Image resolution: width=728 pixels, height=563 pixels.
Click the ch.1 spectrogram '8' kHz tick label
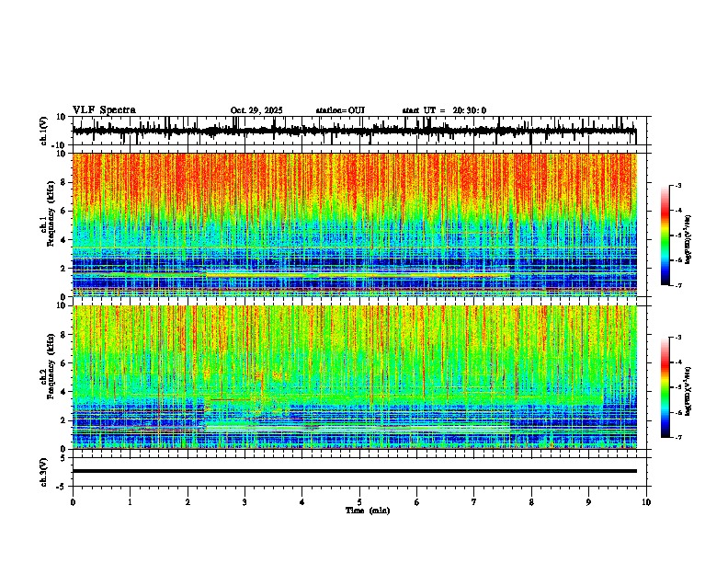pos(64,182)
